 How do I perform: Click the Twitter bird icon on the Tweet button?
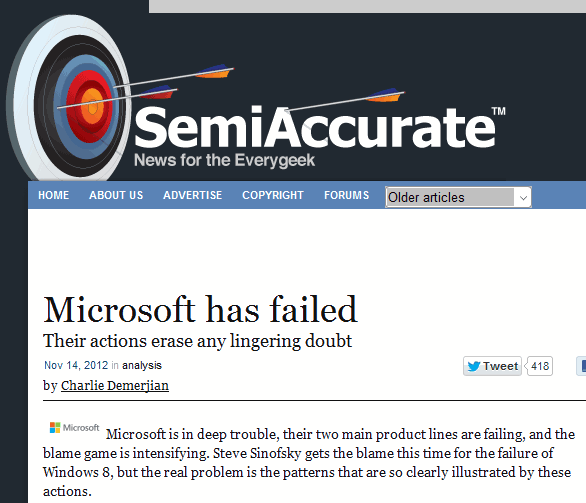pos(474,366)
